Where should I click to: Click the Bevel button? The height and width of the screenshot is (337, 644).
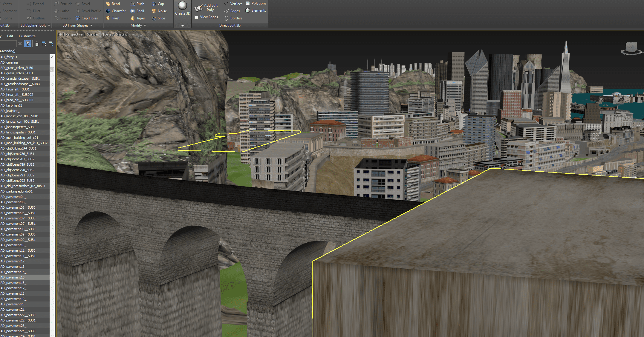83,4
